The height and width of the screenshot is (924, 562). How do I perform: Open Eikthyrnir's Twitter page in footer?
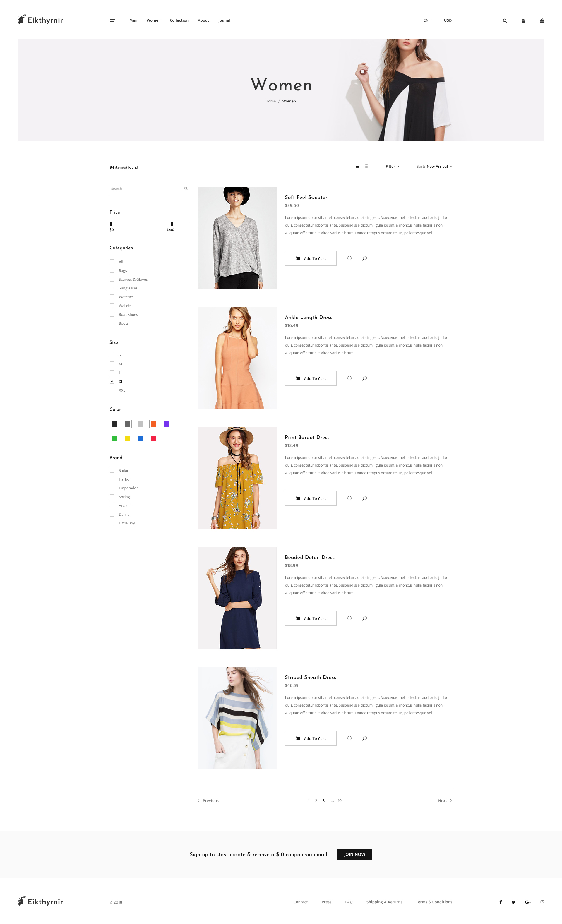point(513,902)
